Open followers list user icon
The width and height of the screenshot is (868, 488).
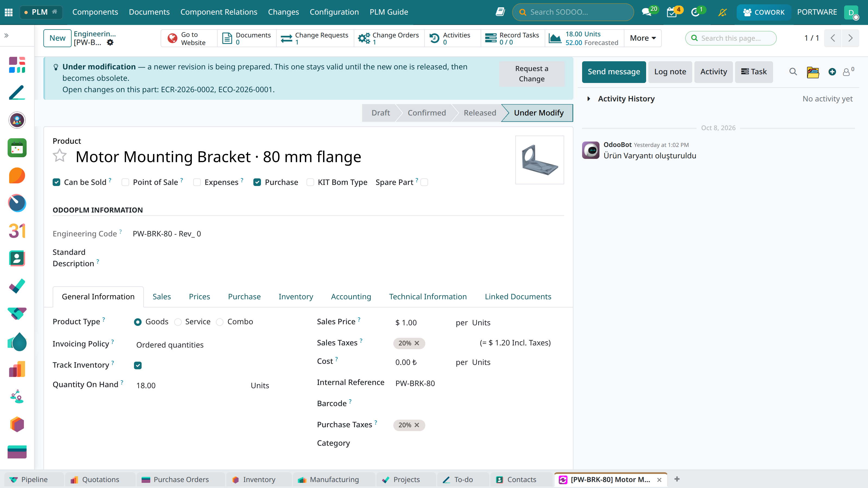click(x=846, y=72)
